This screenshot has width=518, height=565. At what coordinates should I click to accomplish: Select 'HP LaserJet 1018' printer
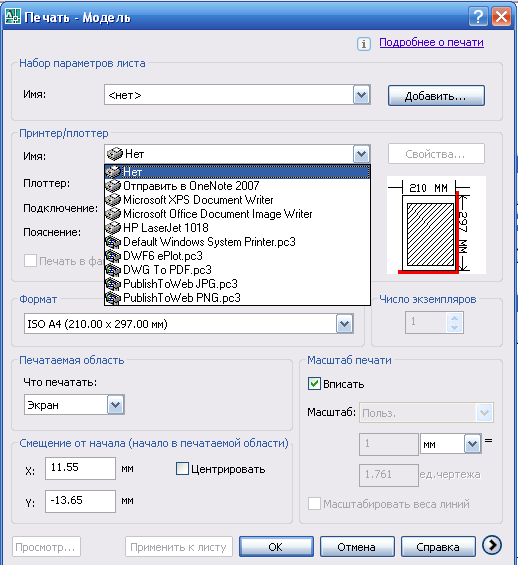click(x=237, y=228)
